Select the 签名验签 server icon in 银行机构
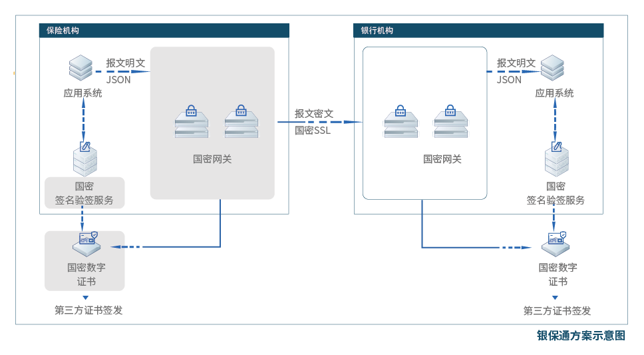644x355 pixels. [557, 159]
